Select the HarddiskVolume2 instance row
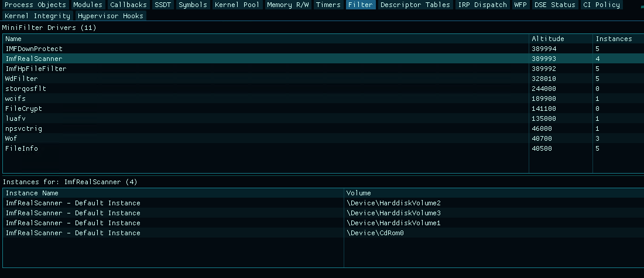Viewport: 644px width, 278px height. [x=324, y=203]
